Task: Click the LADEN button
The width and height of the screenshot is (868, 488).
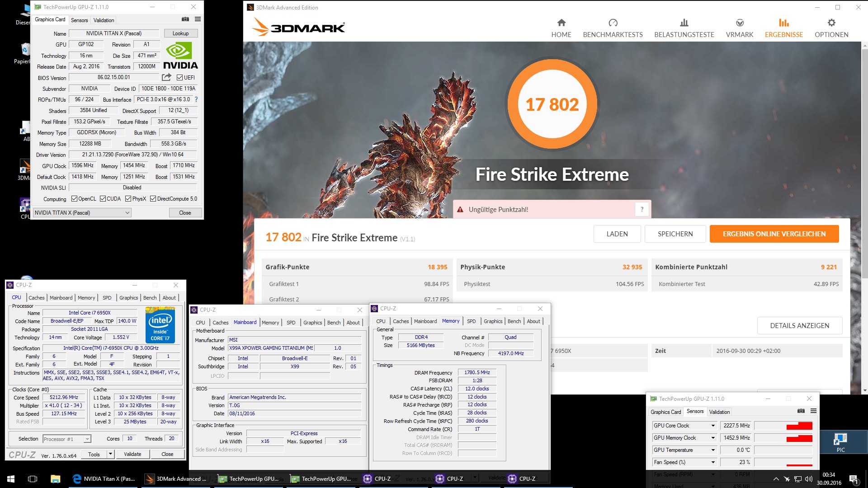Action: pyautogui.click(x=617, y=234)
